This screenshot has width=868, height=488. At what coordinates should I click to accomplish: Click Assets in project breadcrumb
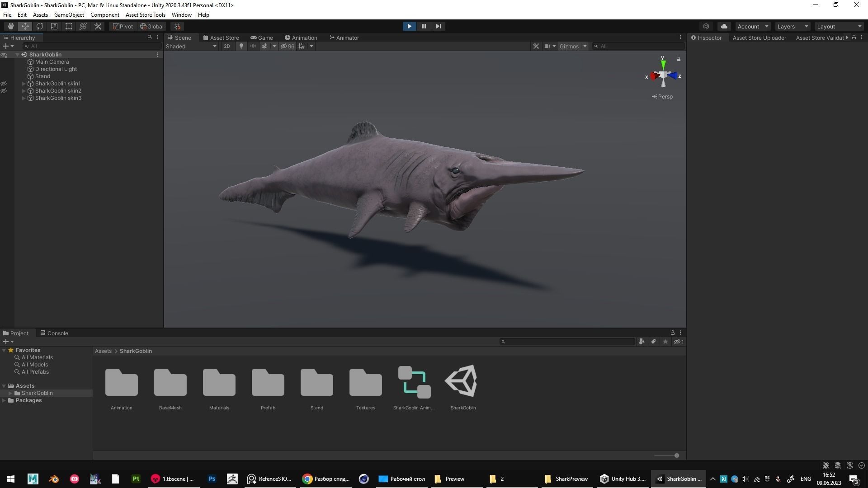pyautogui.click(x=103, y=351)
